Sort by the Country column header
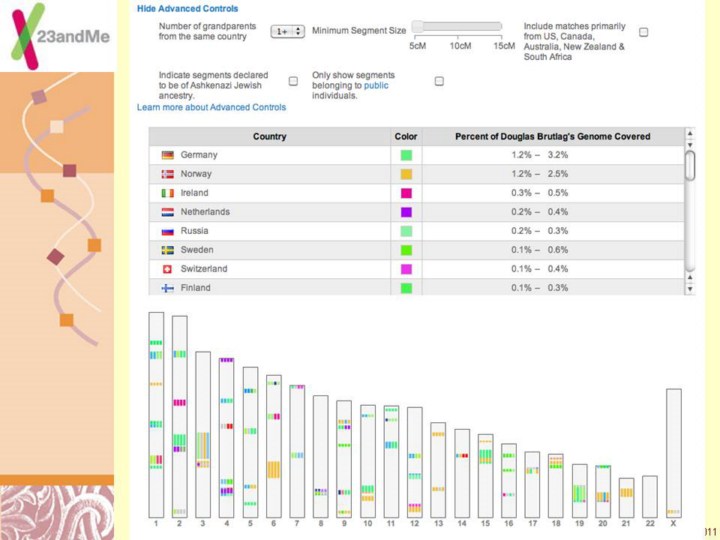Screen dimensions: 720x540 point(269,136)
